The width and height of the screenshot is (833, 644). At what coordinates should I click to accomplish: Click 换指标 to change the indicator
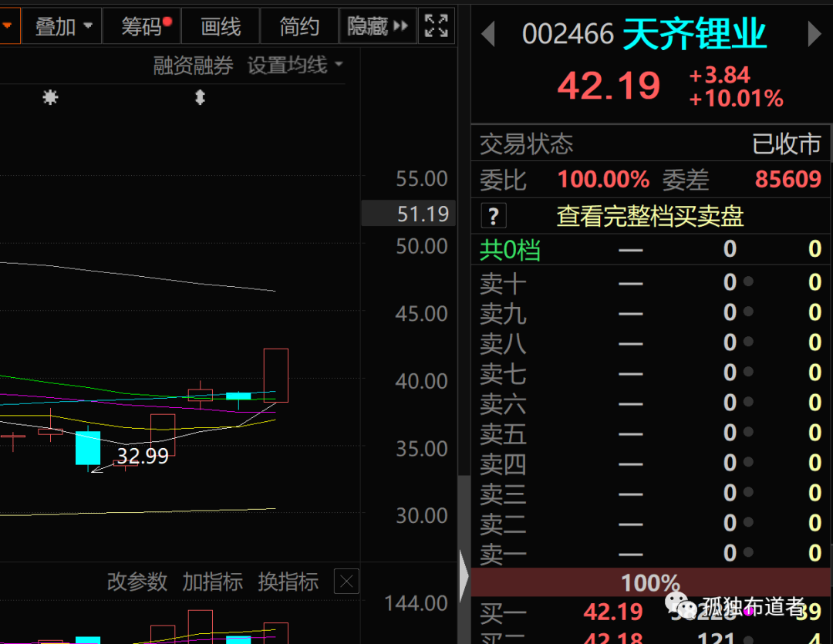pyautogui.click(x=288, y=582)
